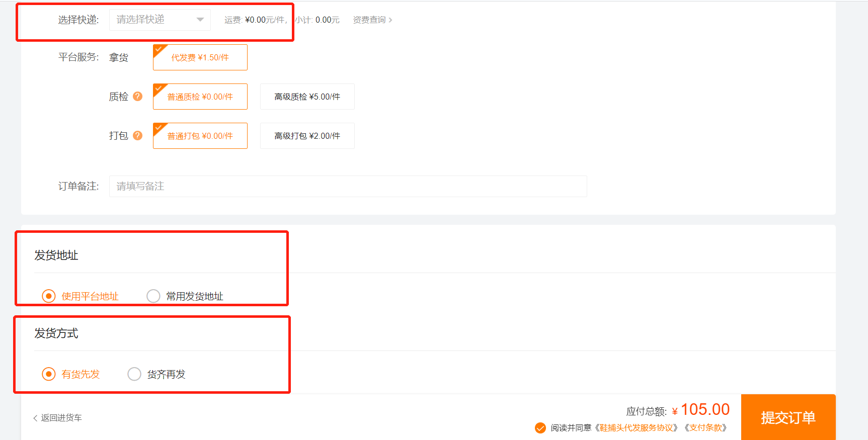Open the 鞋捕头代发服务协议 link
The image size is (868, 440).
636,428
